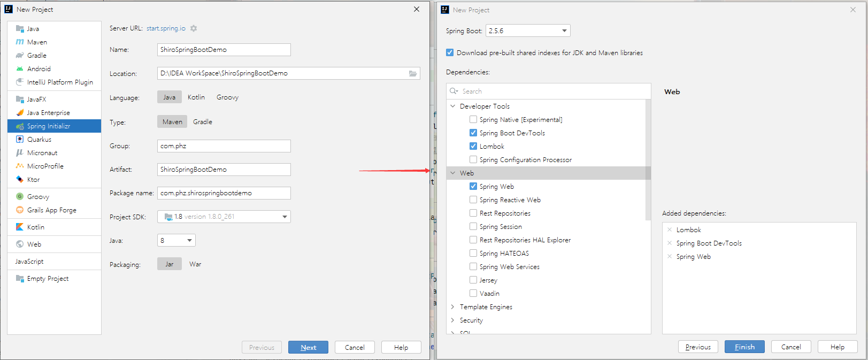Check Rest Repositories checkbox

point(473,213)
